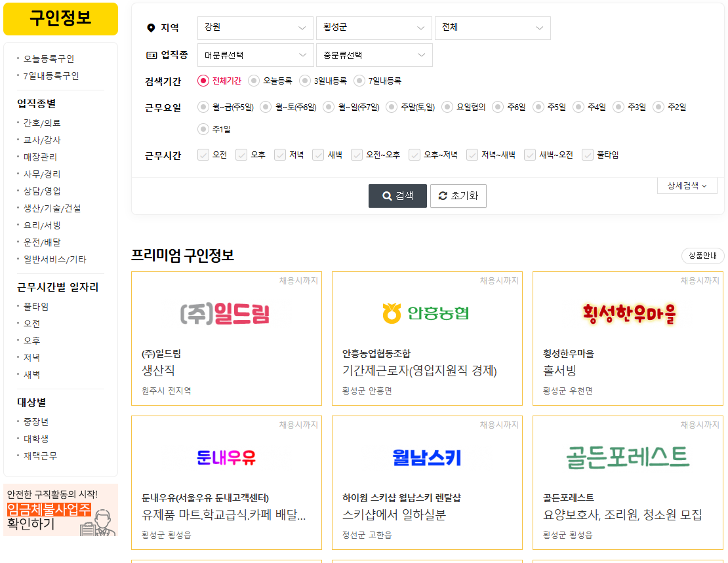Screen dimensions: 728x563
Task: Open the 월남스키 logo card
Action: pos(427,457)
